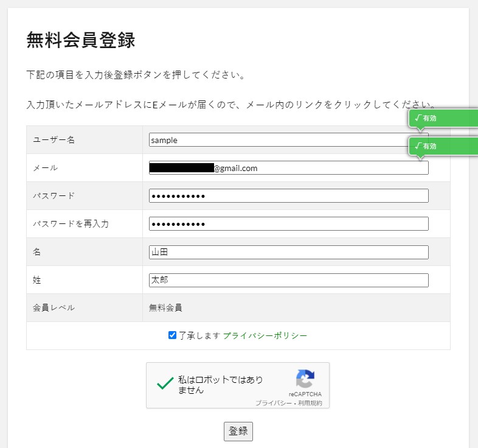Screen dimensions: 478x448
Task: Click the パスワードを再入力 confirmation field
Action: click(288, 224)
